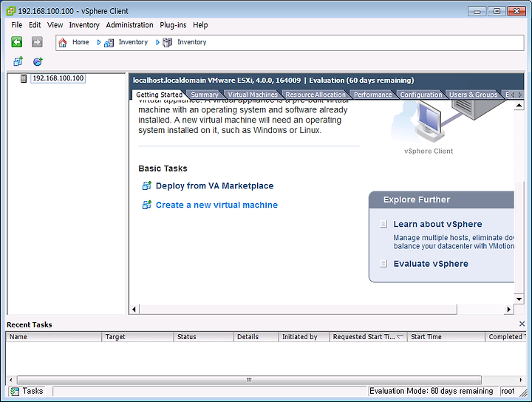The image size is (532, 402).
Task: Click the Completed Time column header
Action: coord(505,337)
